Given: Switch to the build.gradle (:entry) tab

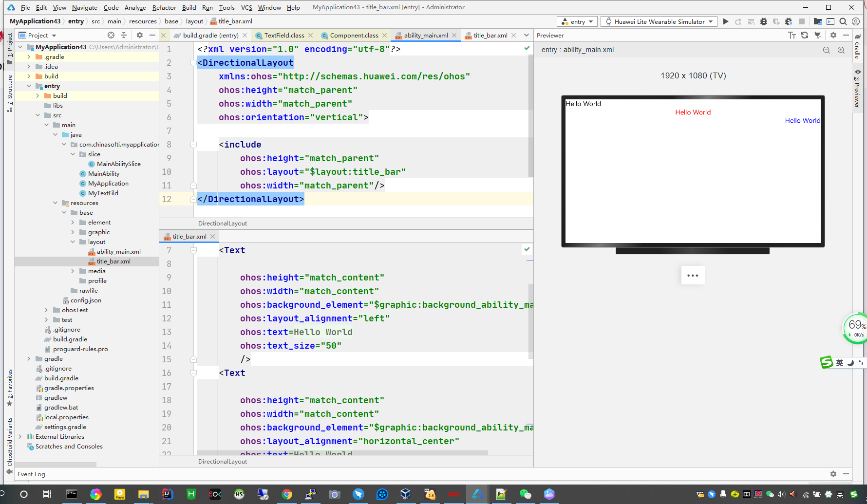Looking at the screenshot, I should point(210,35).
